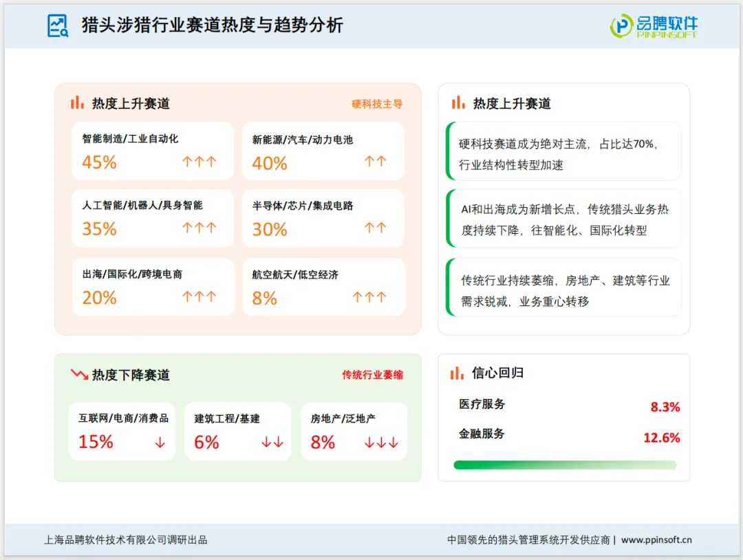The width and height of the screenshot is (743, 560).
Task: Click the 8% value for 房地产/泛地产
Action: click(x=323, y=442)
